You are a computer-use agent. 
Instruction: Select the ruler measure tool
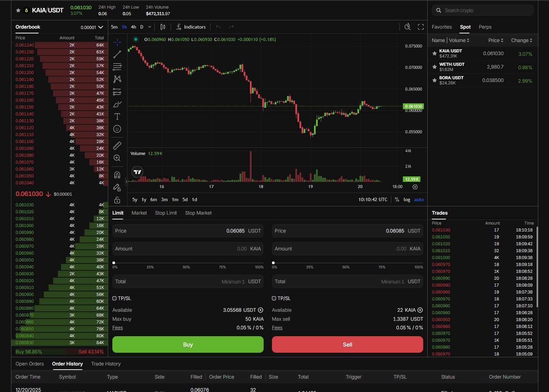point(117,145)
